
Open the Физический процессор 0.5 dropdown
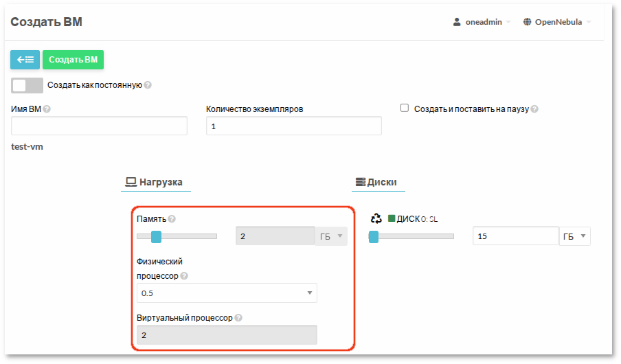click(227, 293)
